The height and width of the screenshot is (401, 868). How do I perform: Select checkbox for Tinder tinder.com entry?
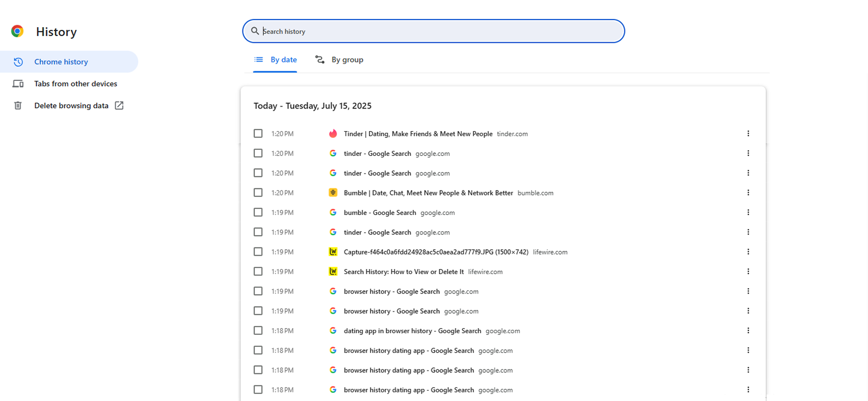[258, 133]
